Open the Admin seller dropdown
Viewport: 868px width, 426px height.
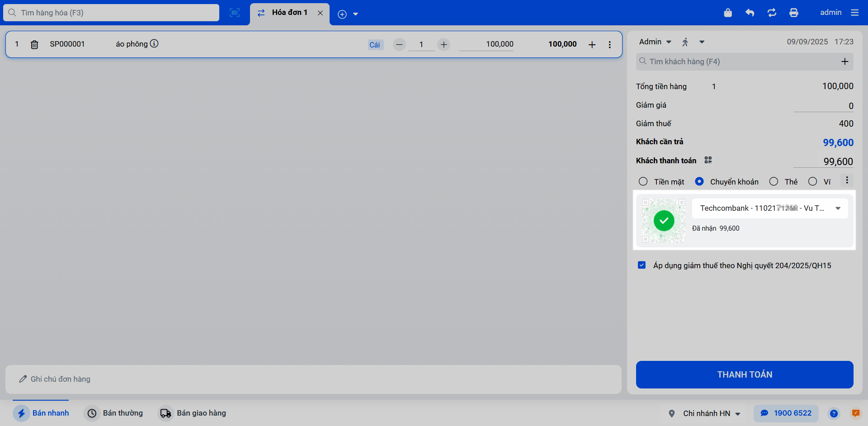pos(655,42)
